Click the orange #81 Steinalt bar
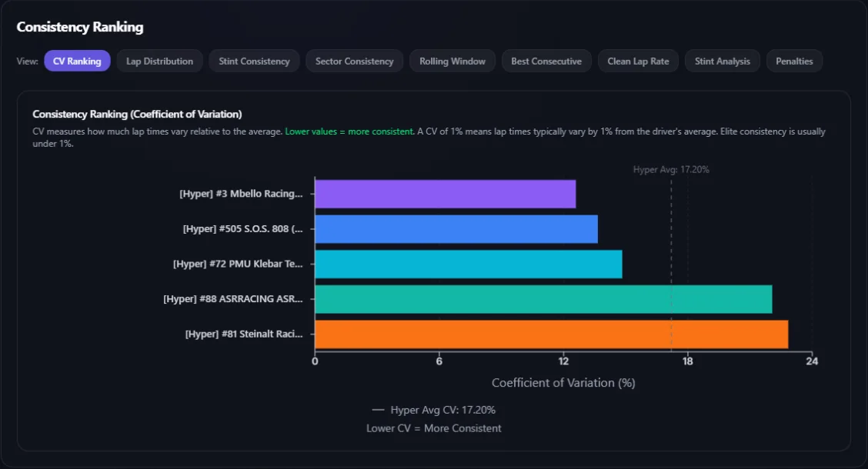Image resolution: width=868 pixels, height=469 pixels. [552, 334]
